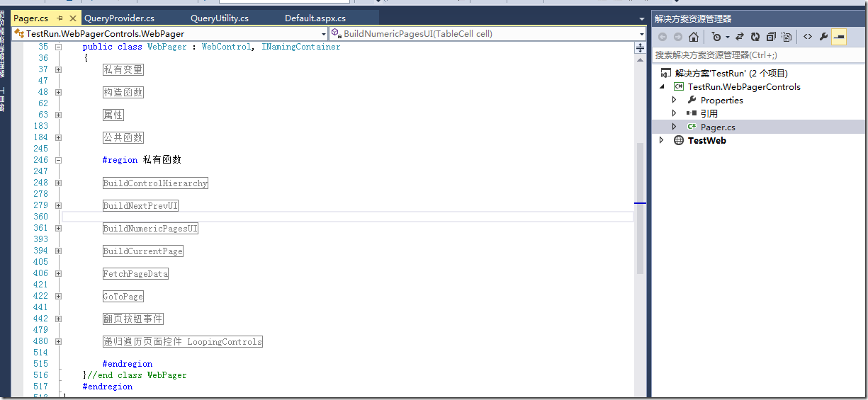Expand the 公共函数 region at line 184
The image size is (868, 400).
coord(58,137)
